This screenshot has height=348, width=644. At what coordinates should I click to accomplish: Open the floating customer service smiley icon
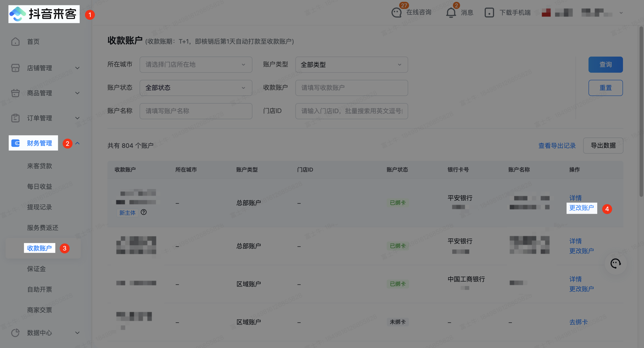click(615, 263)
